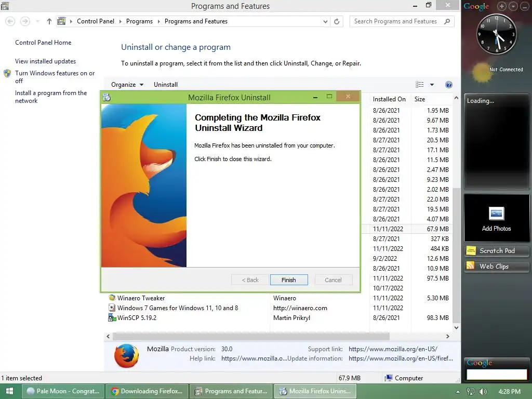
Task: Open the view options dropdown arrow
Action: coord(432,85)
